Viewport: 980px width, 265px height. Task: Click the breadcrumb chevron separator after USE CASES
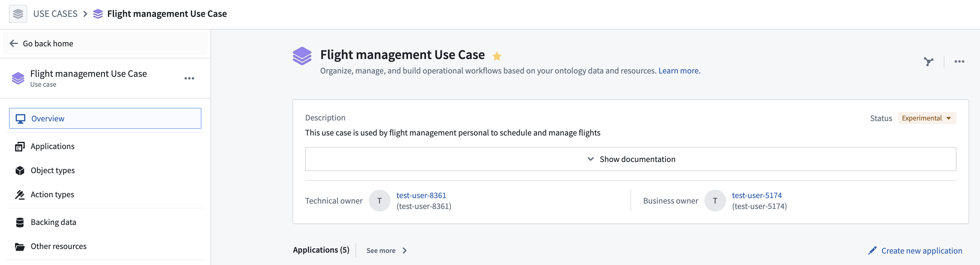click(85, 14)
